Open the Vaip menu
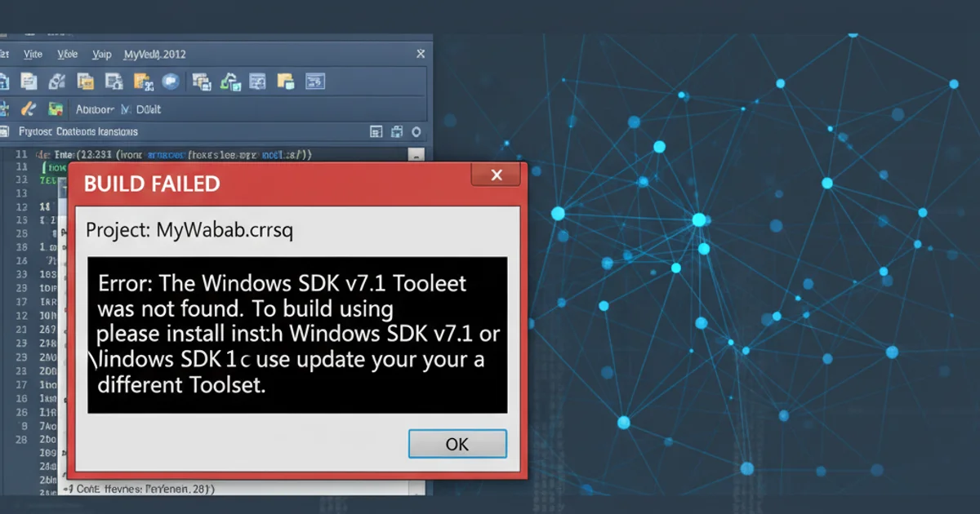Viewport: 980px width, 514px height. point(102,55)
